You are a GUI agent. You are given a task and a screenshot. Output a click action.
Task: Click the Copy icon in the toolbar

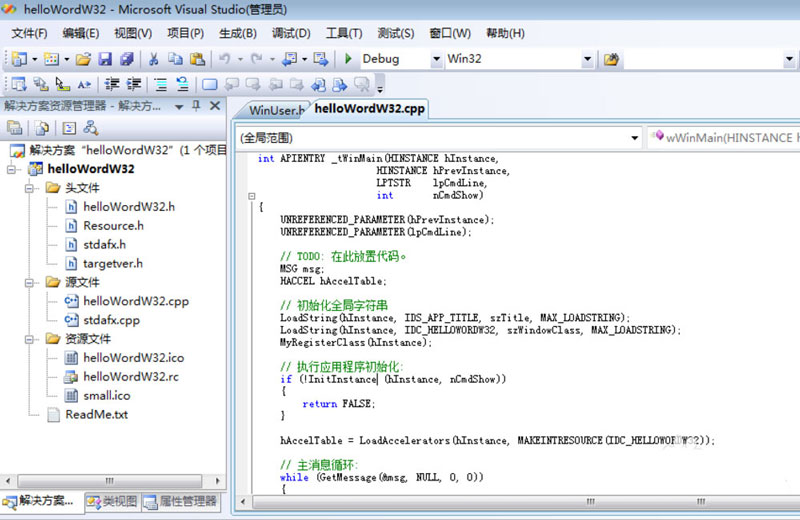(x=176, y=59)
